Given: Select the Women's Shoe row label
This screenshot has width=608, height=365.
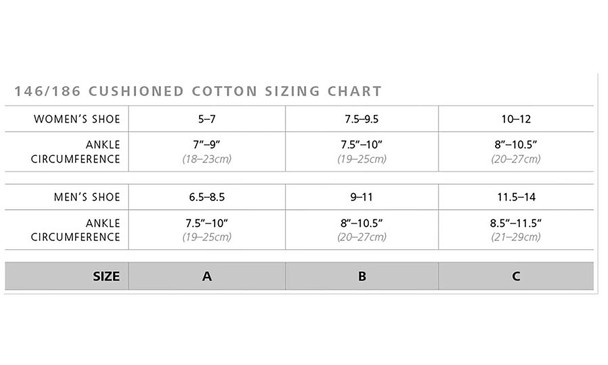Looking at the screenshot, I should tap(77, 119).
